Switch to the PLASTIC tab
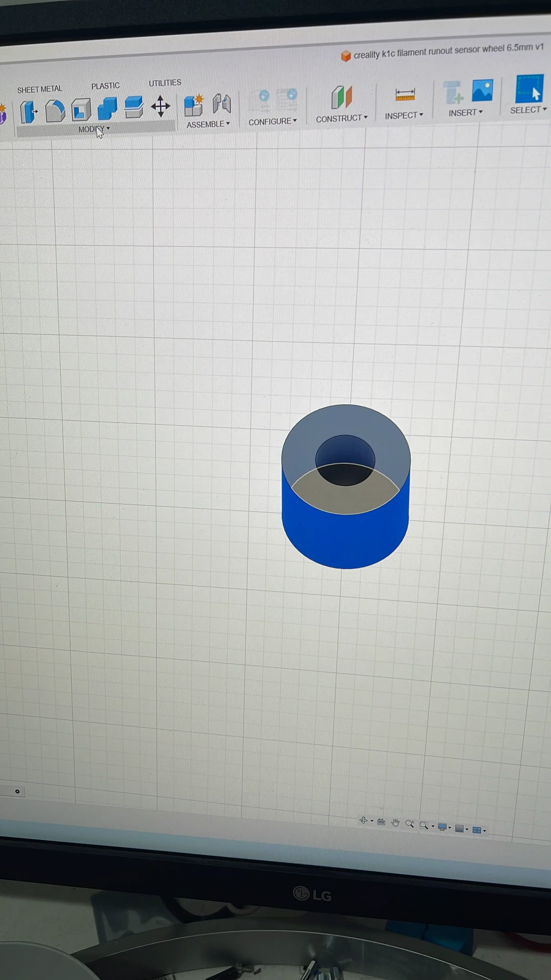 (105, 86)
